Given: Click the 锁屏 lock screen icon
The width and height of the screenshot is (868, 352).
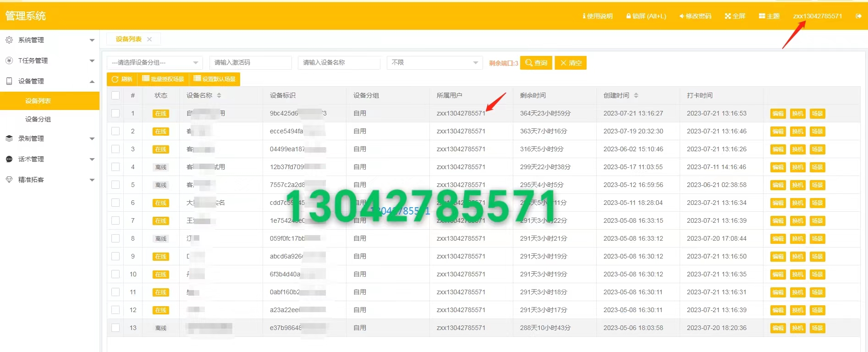Looking at the screenshot, I should 629,16.
